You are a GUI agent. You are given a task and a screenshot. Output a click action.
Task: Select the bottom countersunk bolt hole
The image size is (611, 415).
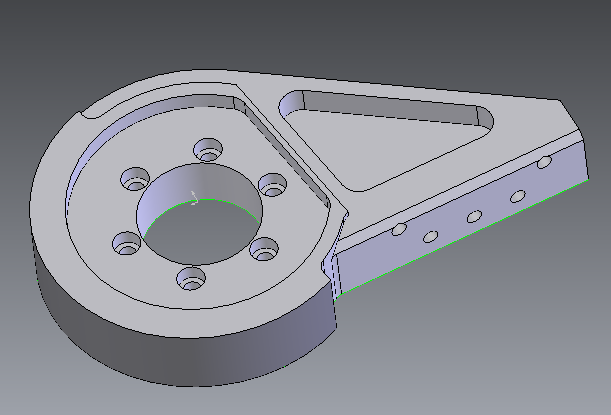tap(189, 277)
